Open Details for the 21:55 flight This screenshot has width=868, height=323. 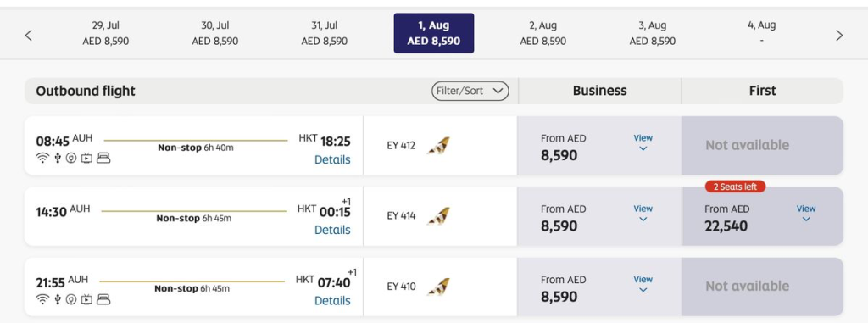pyautogui.click(x=332, y=301)
